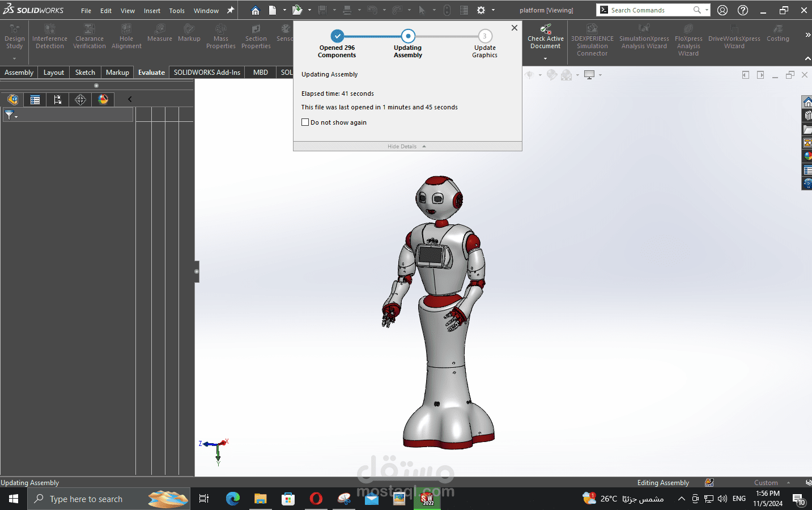This screenshot has height=510, width=812.
Task: Click the Windows 'Type here to search' box
Action: click(108, 499)
